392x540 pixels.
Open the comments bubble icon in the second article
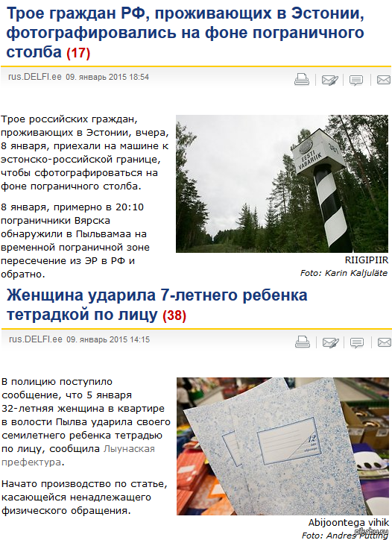(x=357, y=342)
